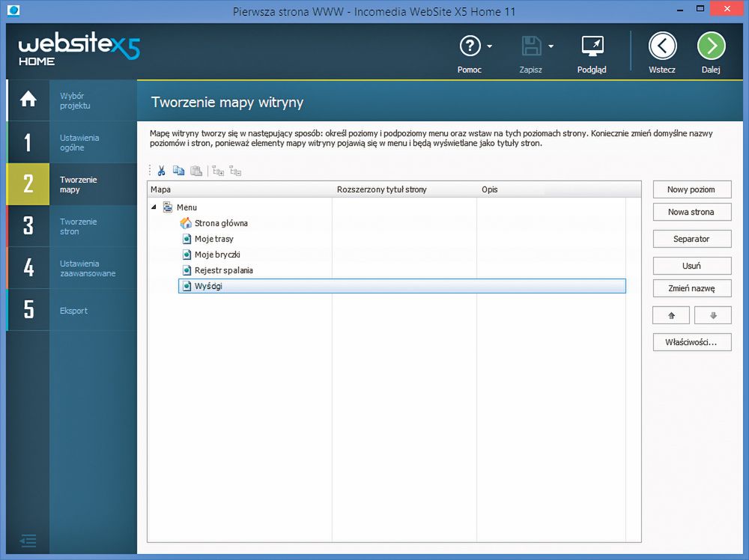Open Pomoc help question mark icon
This screenshot has width=749, height=560.
click(470, 46)
